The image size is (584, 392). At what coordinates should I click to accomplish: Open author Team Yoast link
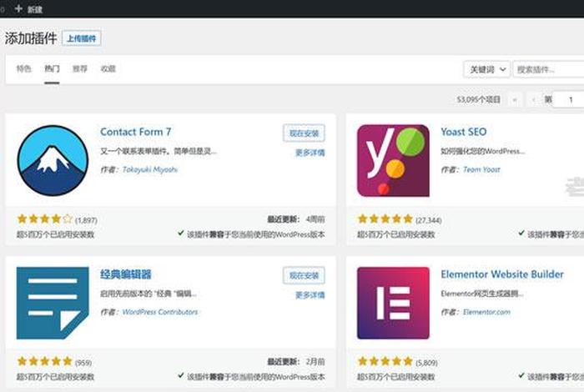[481, 170]
